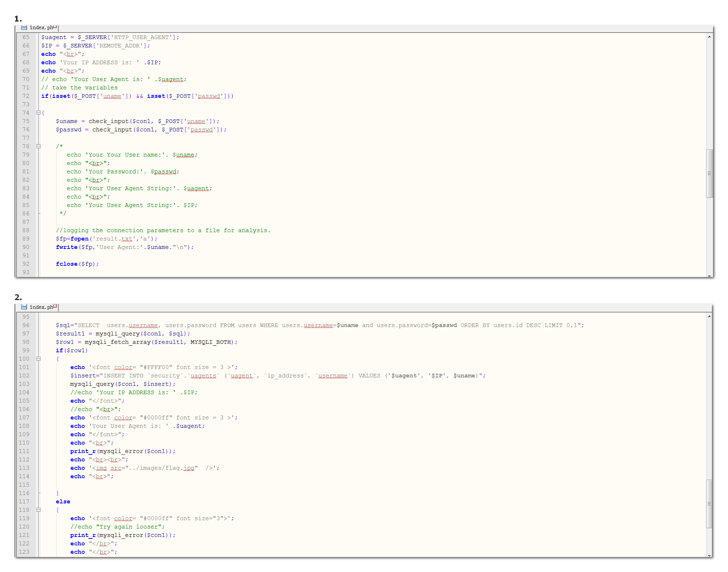Image resolution: width=728 pixels, height=572 pixels.
Task: Click save icon on second index.ph tab
Action: pyautogui.click(x=24, y=307)
